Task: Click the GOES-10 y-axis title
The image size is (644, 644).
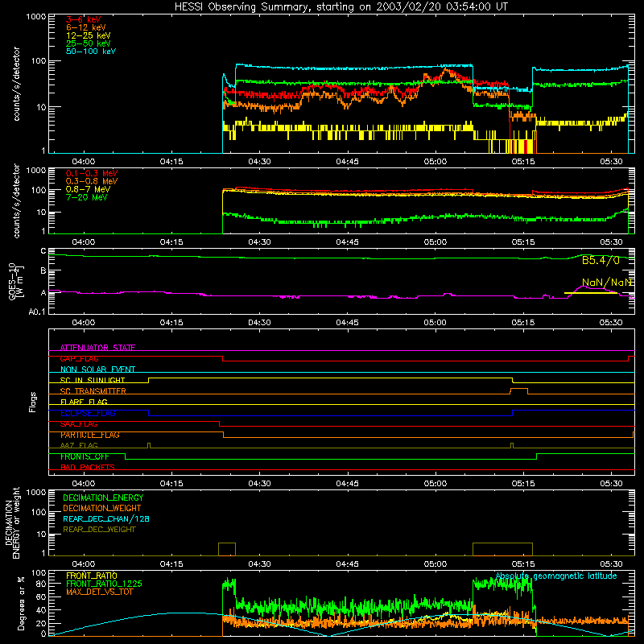Action: [15, 283]
